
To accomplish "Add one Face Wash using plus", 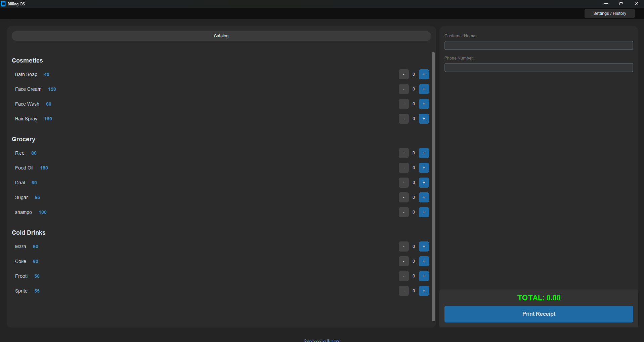I will pyautogui.click(x=424, y=104).
